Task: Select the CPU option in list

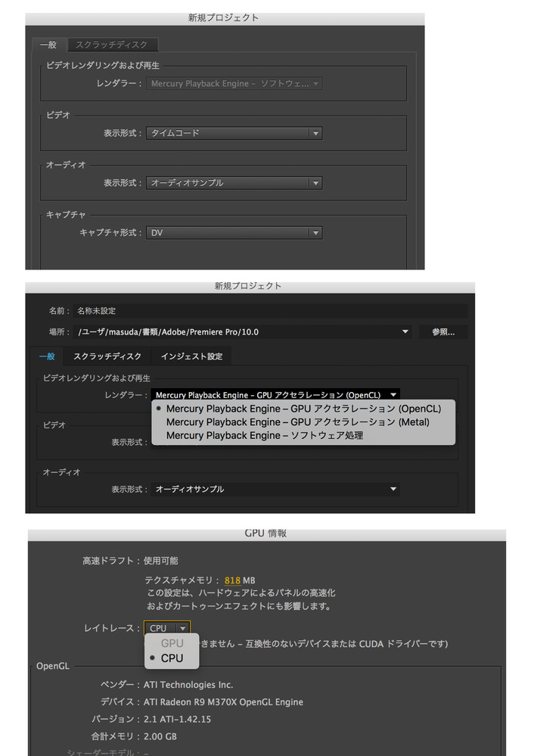Action: (x=172, y=658)
